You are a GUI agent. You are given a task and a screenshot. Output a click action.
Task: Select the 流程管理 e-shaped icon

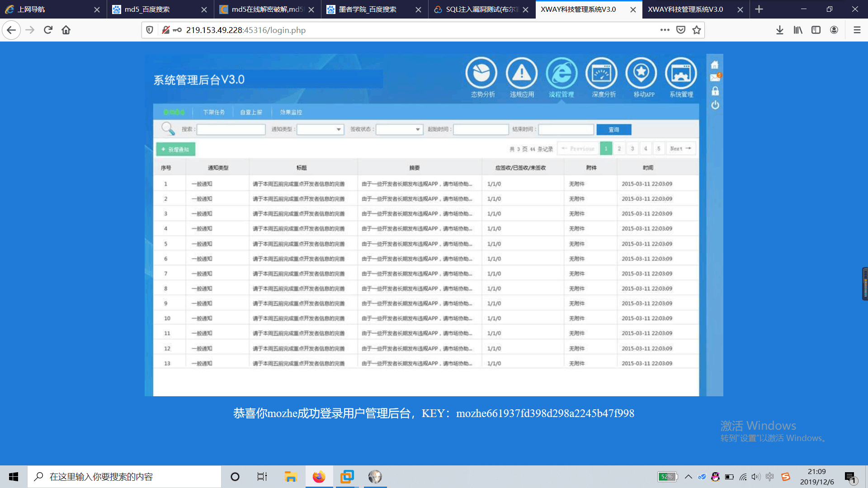click(561, 73)
